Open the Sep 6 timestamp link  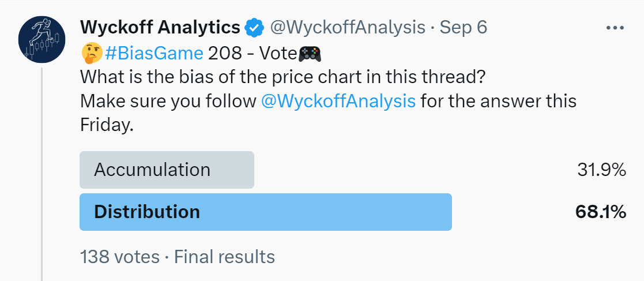[x=464, y=28]
